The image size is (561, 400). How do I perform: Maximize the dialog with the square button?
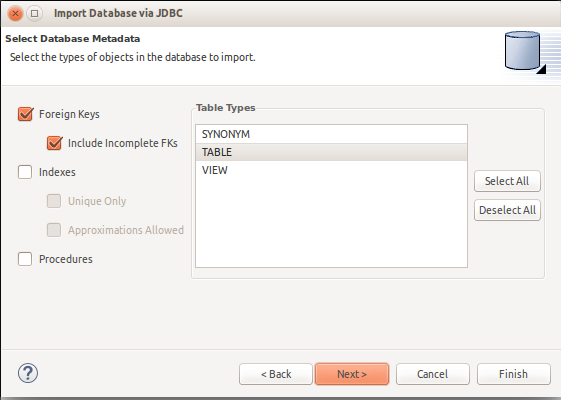(34, 14)
